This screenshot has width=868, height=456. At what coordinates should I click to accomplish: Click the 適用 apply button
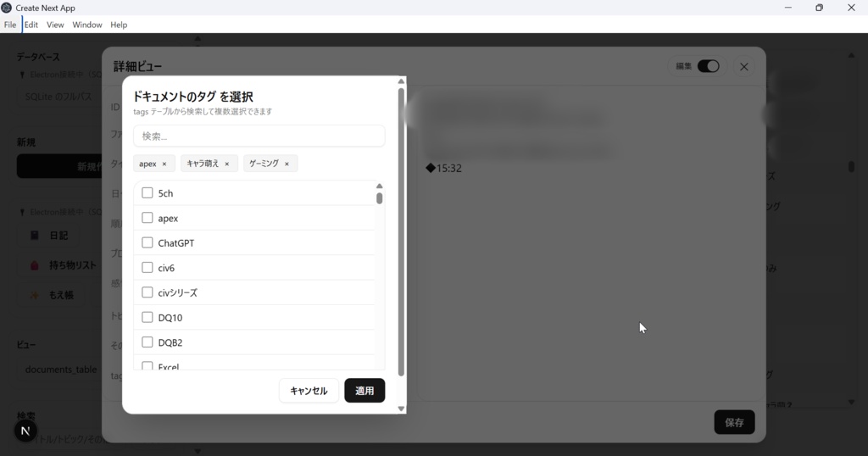(x=364, y=391)
